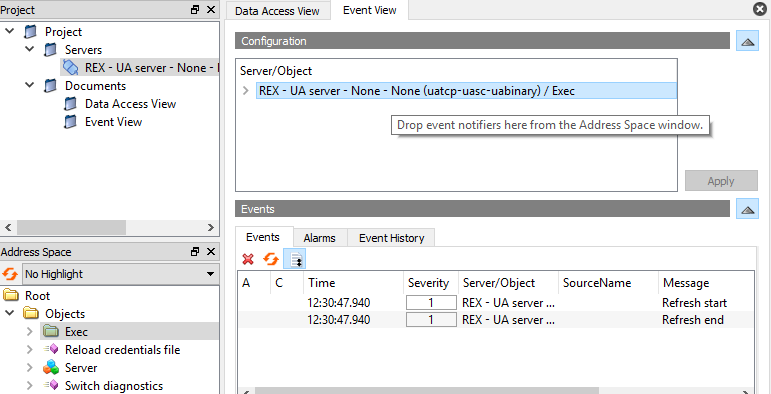Open the No Highlight dropdown
Viewport: 771px width, 394px height.
(x=119, y=274)
